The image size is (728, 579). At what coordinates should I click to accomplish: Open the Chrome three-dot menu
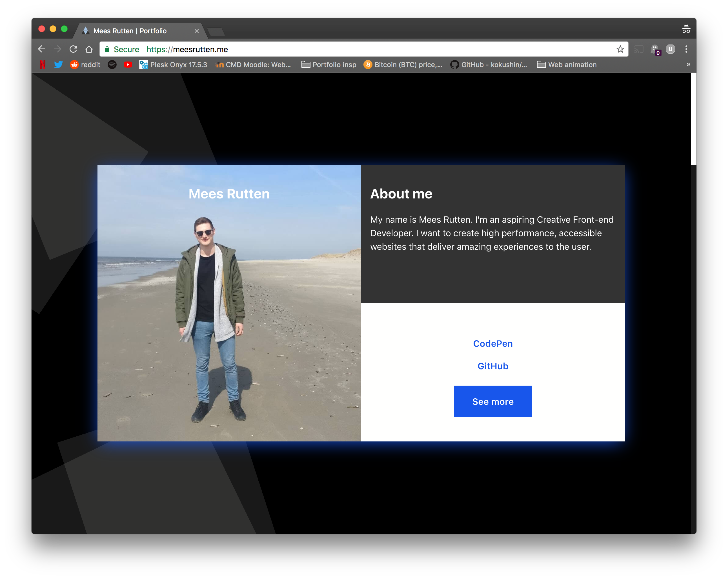tap(686, 49)
